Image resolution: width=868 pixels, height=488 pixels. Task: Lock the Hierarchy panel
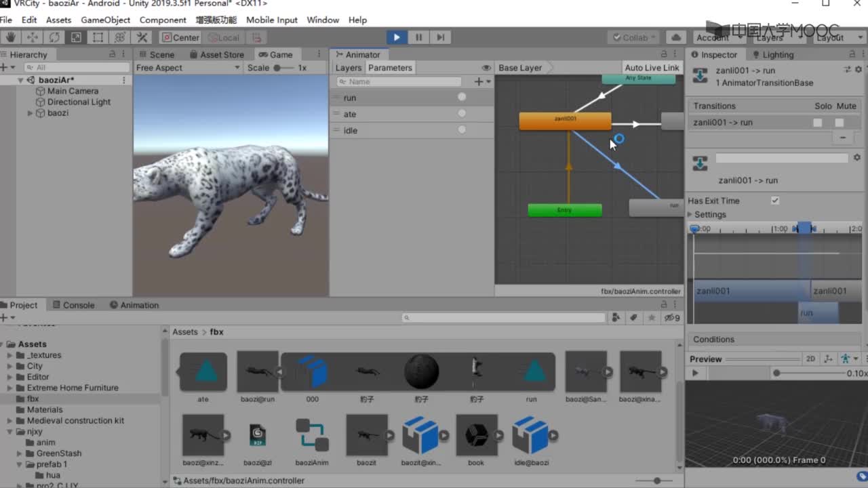point(113,54)
